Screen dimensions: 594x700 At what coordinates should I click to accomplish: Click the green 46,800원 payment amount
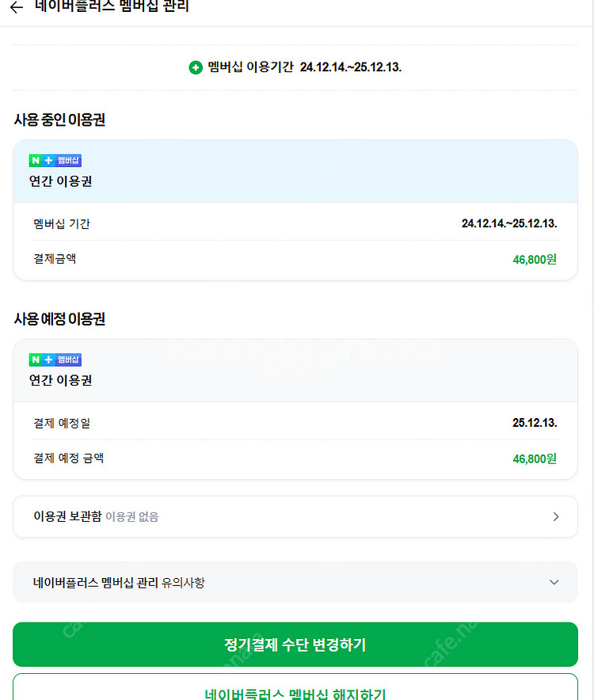click(x=535, y=258)
